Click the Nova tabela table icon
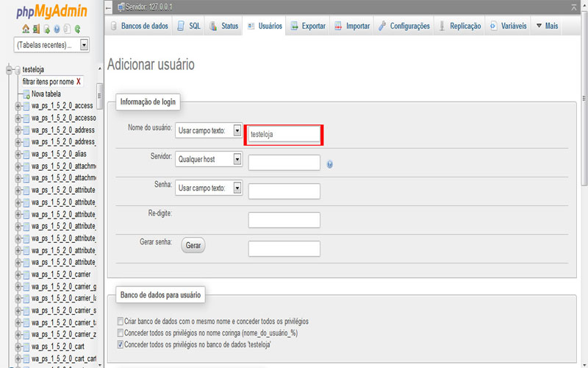Image resolution: width=588 pixels, height=368 pixels. [x=26, y=94]
